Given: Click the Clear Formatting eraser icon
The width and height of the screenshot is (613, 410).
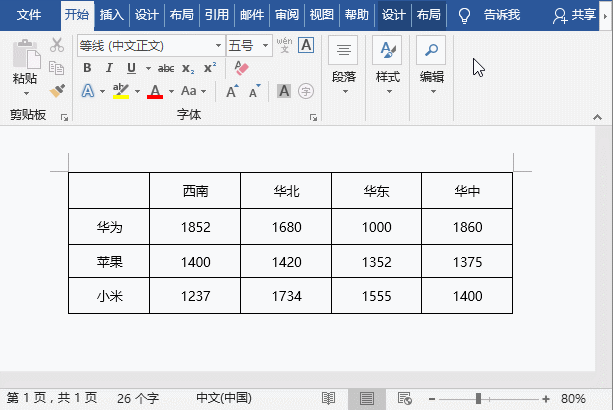Looking at the screenshot, I should coord(240,68).
